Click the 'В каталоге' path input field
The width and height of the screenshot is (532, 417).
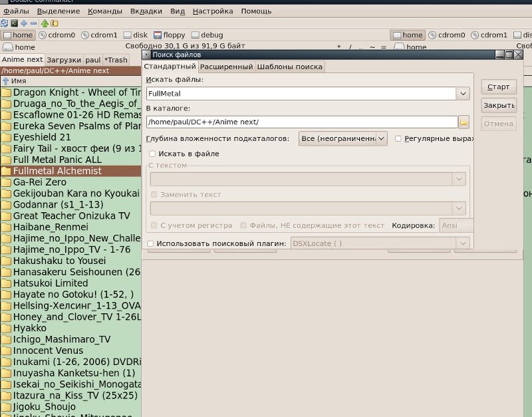point(302,122)
